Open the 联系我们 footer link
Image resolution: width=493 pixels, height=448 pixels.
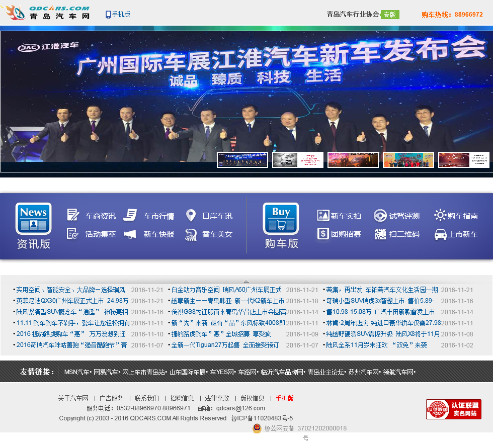pos(147,398)
